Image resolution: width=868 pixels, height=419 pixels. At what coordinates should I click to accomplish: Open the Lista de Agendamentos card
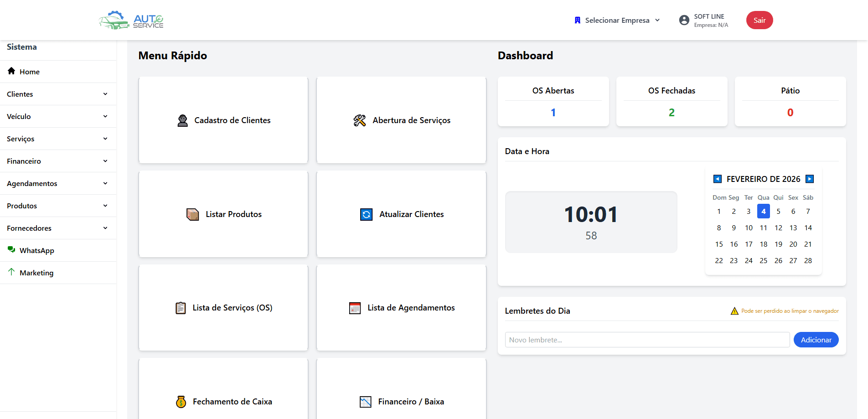point(402,308)
